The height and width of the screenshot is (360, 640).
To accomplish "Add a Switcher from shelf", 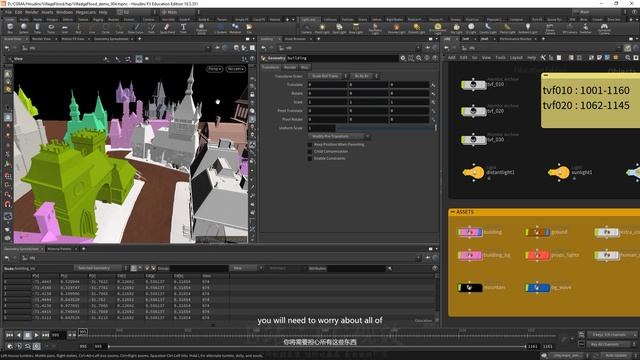I will click(x=585, y=28).
